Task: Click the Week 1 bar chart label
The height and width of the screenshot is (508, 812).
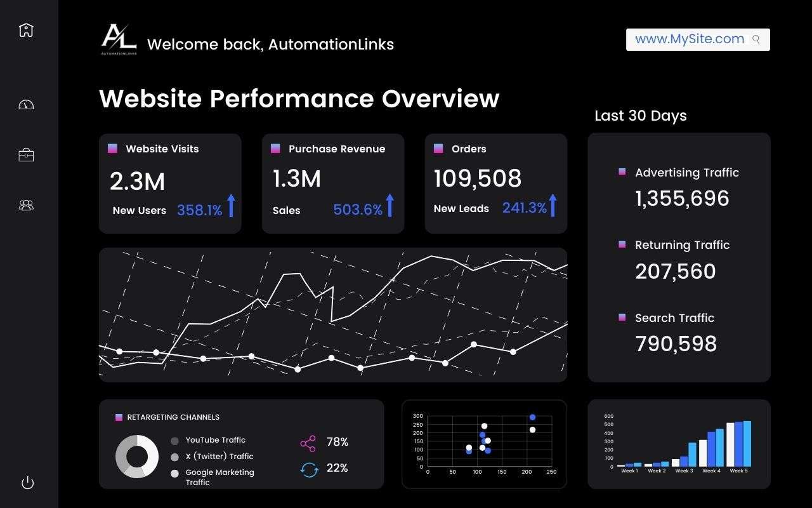Action: pos(629,471)
